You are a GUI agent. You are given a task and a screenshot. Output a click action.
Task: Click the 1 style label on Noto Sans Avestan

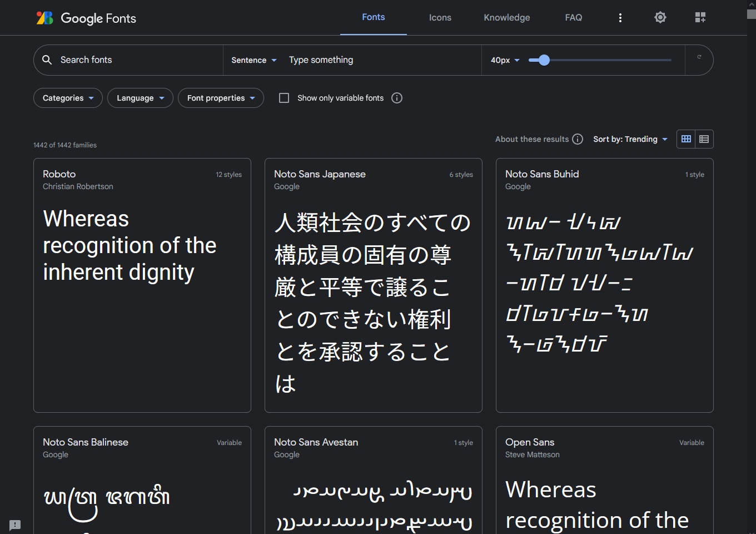[464, 443]
